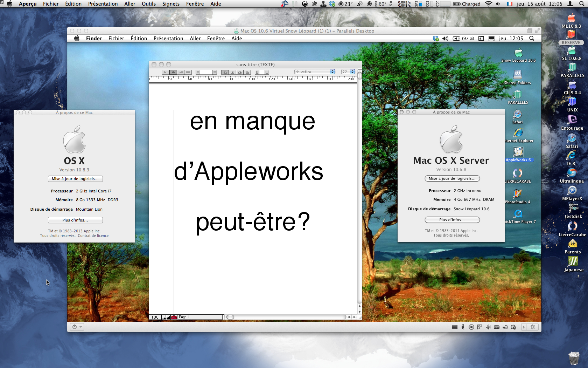Toggle left text alignment in AppleWorks ruler

pyautogui.click(x=166, y=72)
